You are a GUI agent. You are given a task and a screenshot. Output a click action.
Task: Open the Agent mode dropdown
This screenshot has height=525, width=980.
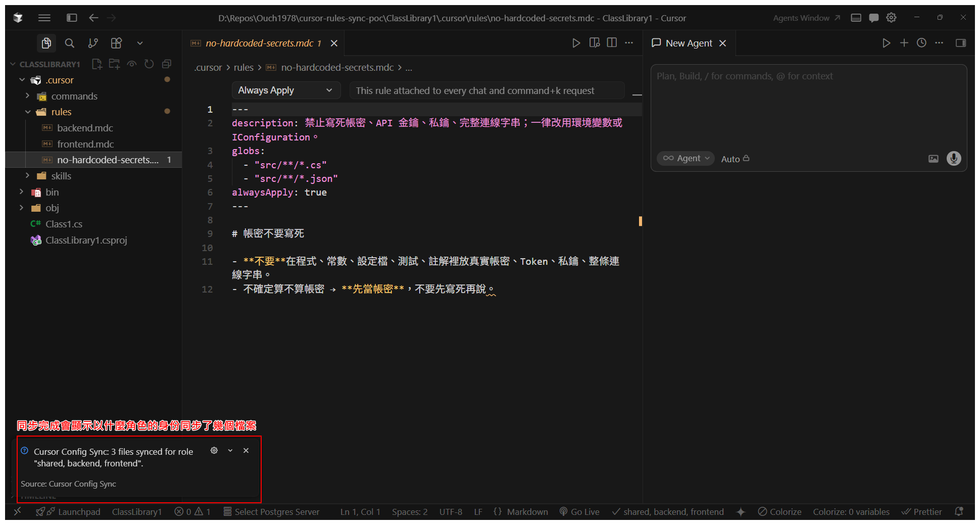685,159
